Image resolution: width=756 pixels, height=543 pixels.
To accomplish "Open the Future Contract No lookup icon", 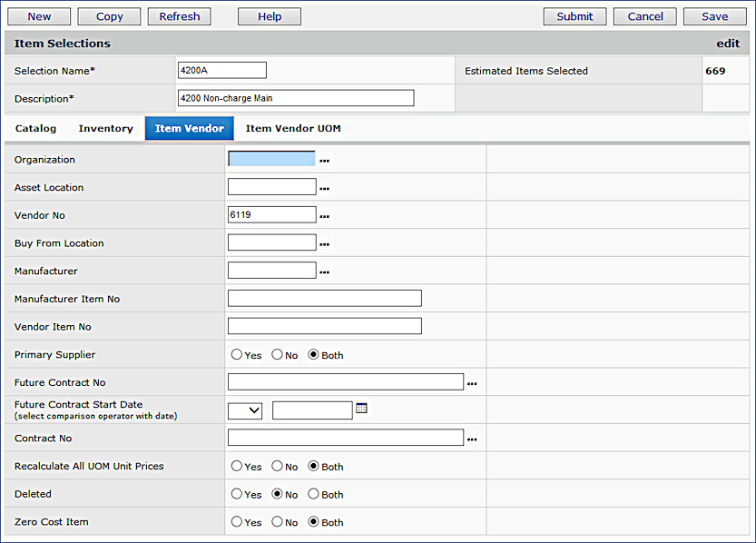I will [x=472, y=384].
